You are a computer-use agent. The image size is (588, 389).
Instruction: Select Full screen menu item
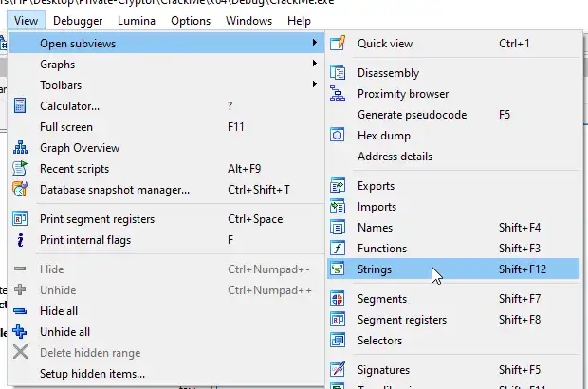[66, 126]
